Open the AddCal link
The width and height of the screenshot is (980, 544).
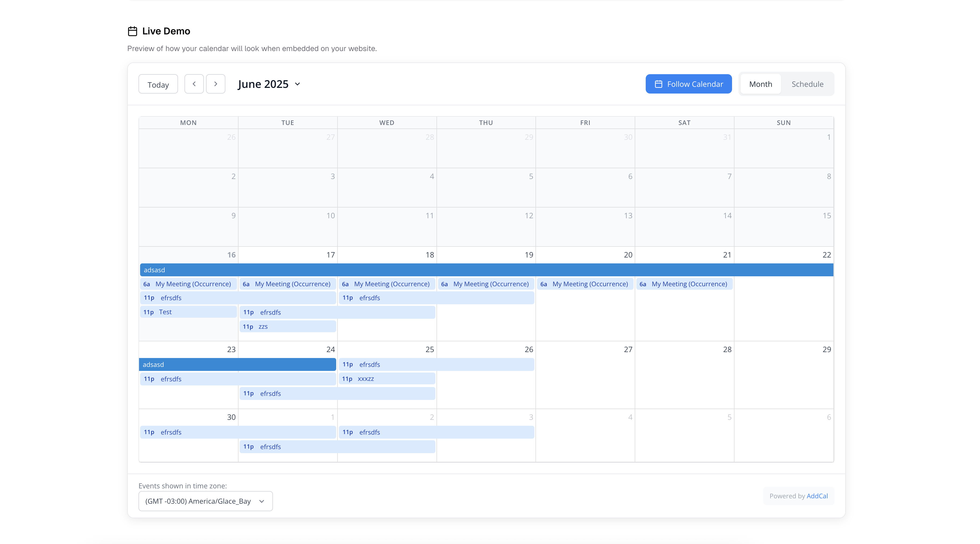[x=817, y=496]
